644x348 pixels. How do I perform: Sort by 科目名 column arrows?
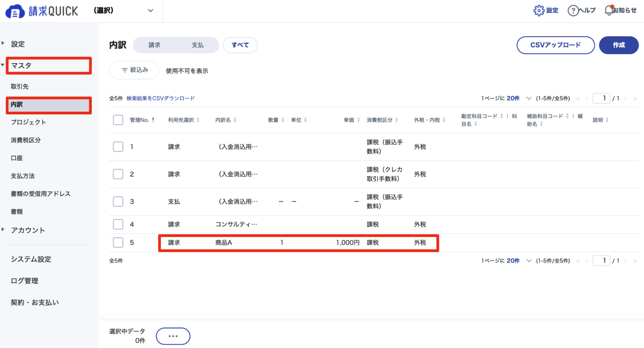pos(475,124)
